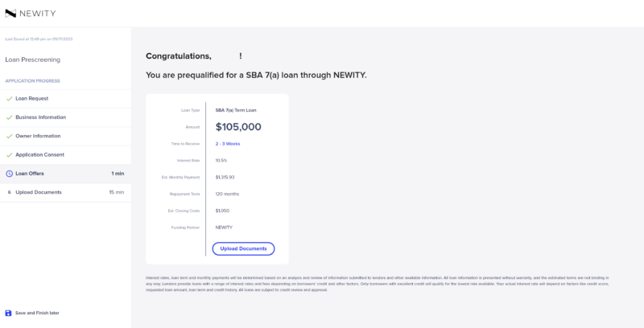Click the green checkmark beside Loan Request

[x=9, y=99]
